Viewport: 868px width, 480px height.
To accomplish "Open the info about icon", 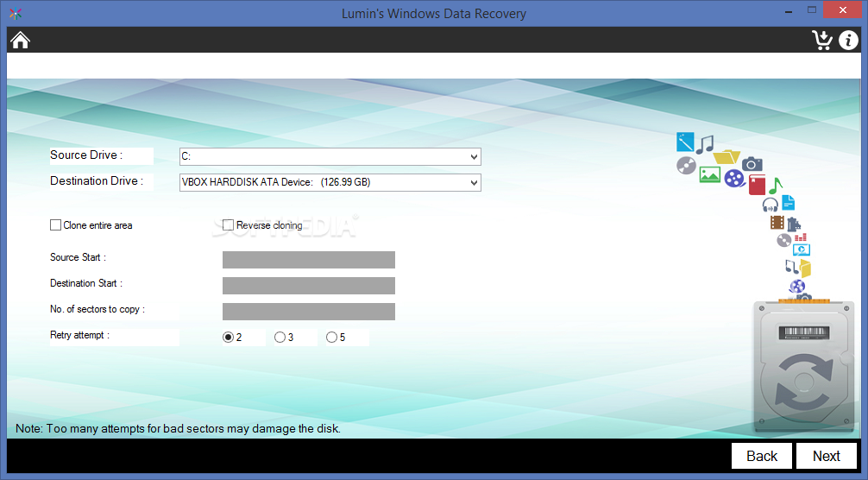I will click(x=848, y=40).
